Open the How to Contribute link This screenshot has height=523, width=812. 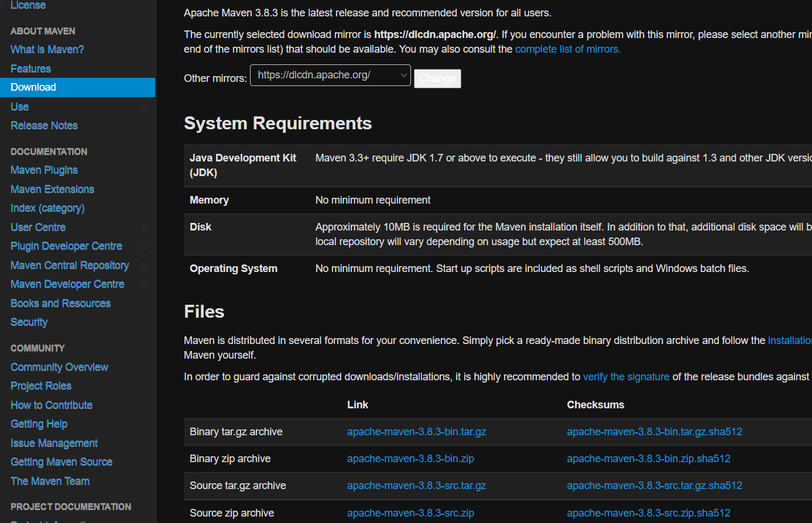click(52, 405)
